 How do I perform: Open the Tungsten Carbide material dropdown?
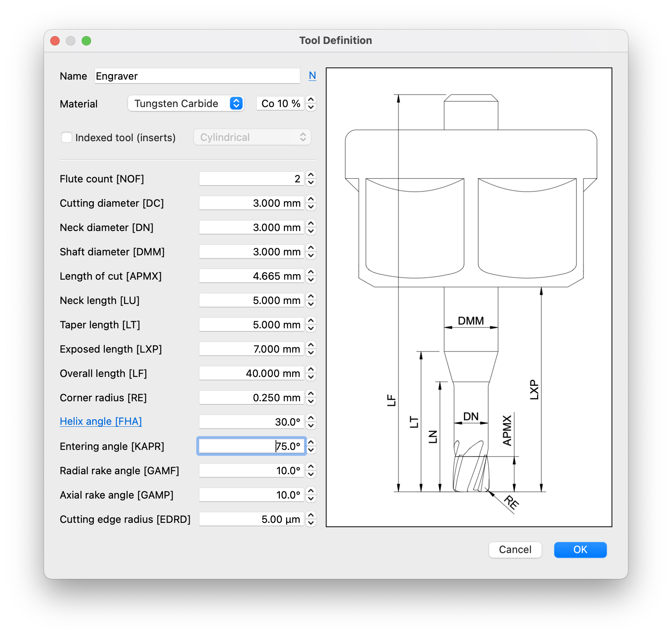pyautogui.click(x=186, y=104)
